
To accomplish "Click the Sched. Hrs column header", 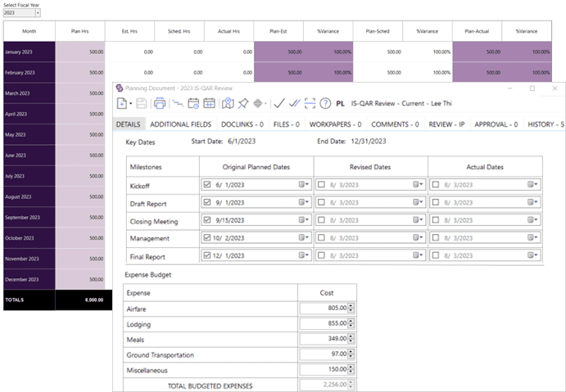I will click(x=179, y=31).
